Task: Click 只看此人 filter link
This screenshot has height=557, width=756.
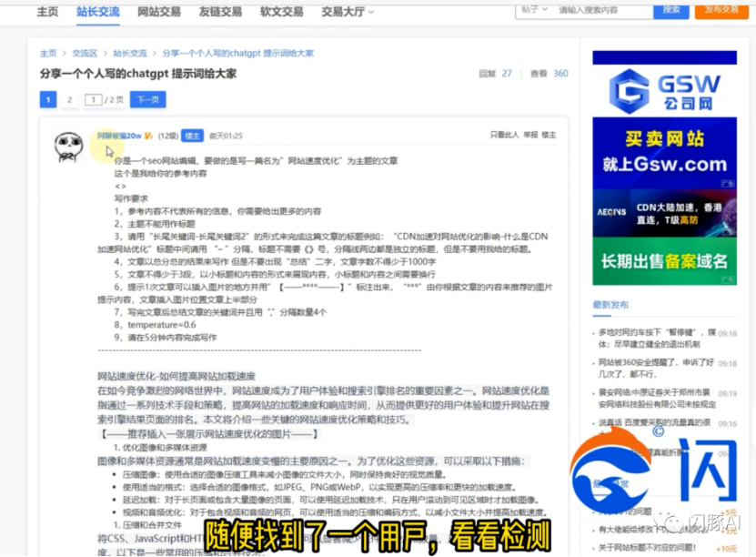Action: click(504, 135)
